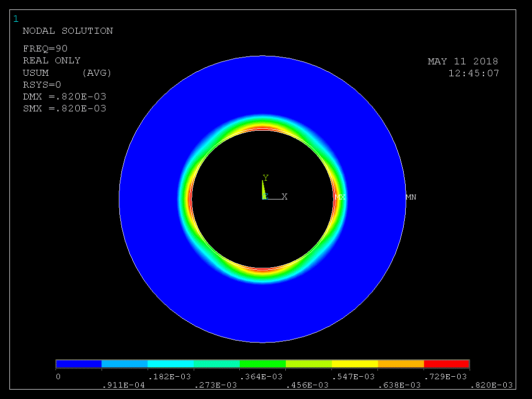The height and width of the screenshot is (399, 532).
Task: Click the FREQ=90 text
Action: click(x=45, y=49)
